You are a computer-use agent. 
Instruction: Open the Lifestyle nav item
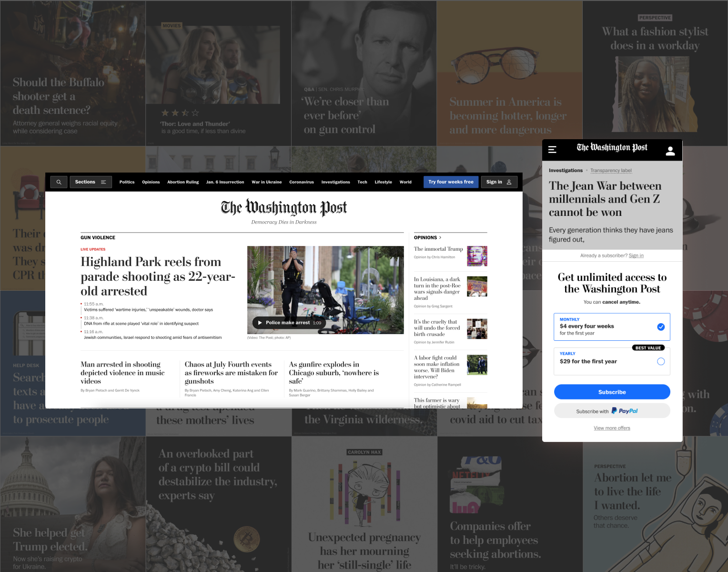383,182
